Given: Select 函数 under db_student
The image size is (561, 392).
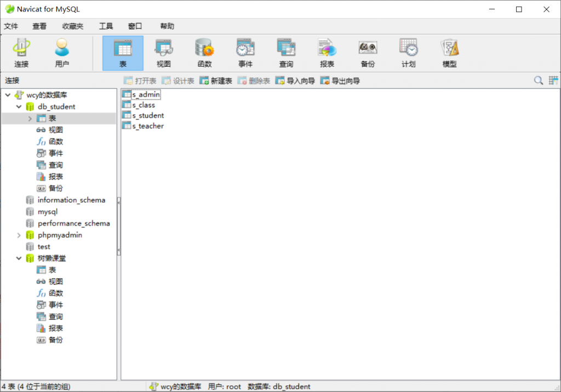Looking at the screenshot, I should pos(50,142).
